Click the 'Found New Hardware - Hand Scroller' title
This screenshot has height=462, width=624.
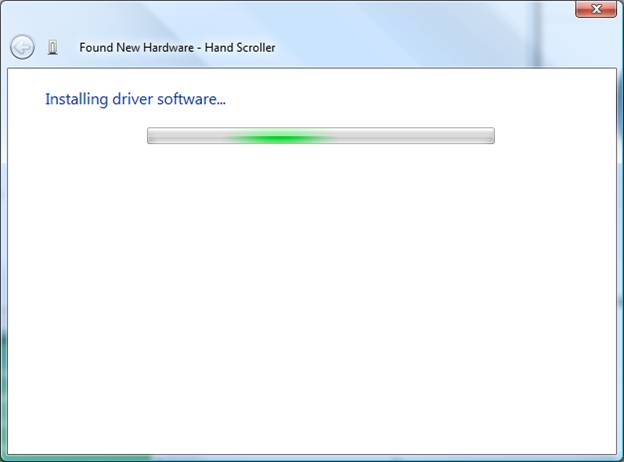tap(177, 48)
